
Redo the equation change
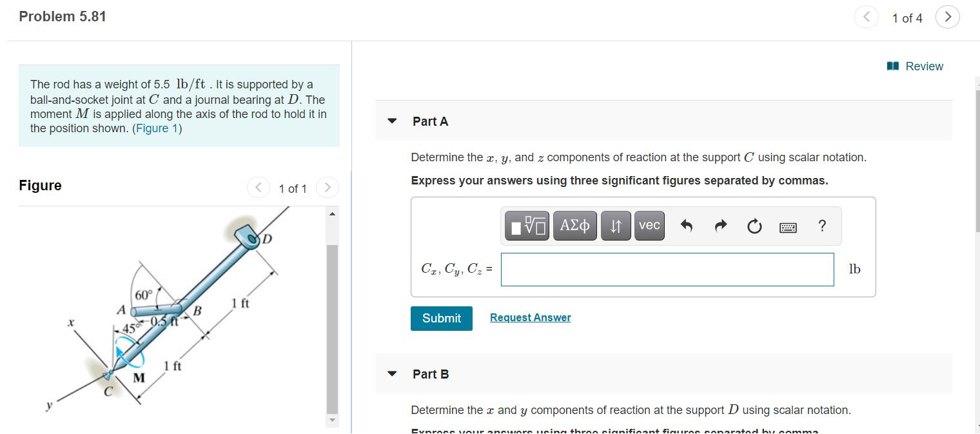(720, 226)
